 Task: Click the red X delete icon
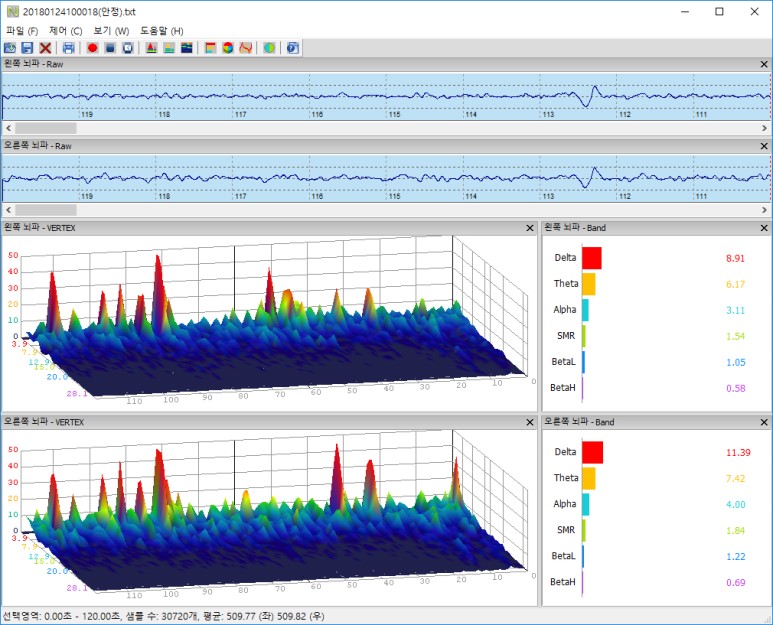click(x=45, y=48)
